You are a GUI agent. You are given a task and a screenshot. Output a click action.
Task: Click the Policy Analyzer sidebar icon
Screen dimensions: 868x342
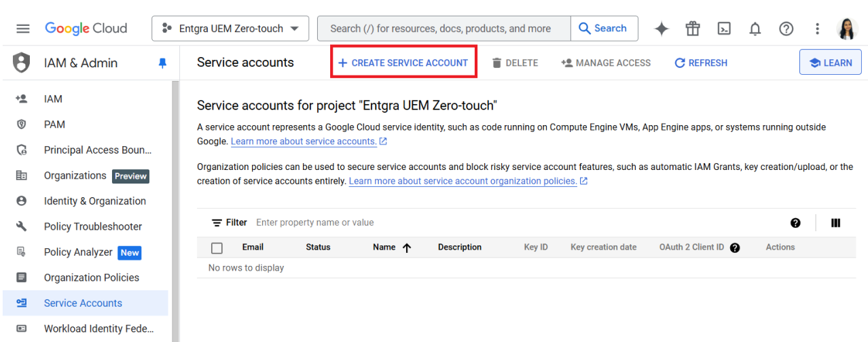(x=21, y=252)
